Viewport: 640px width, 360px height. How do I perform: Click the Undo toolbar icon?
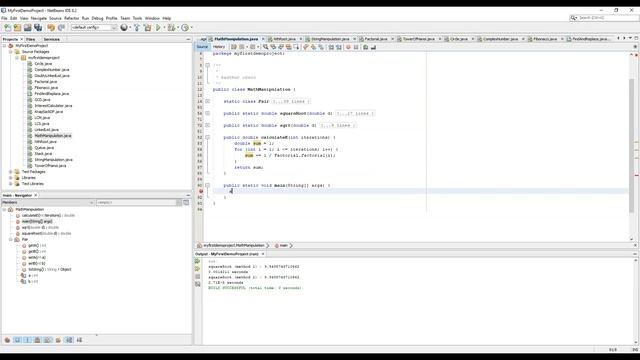(51, 27)
